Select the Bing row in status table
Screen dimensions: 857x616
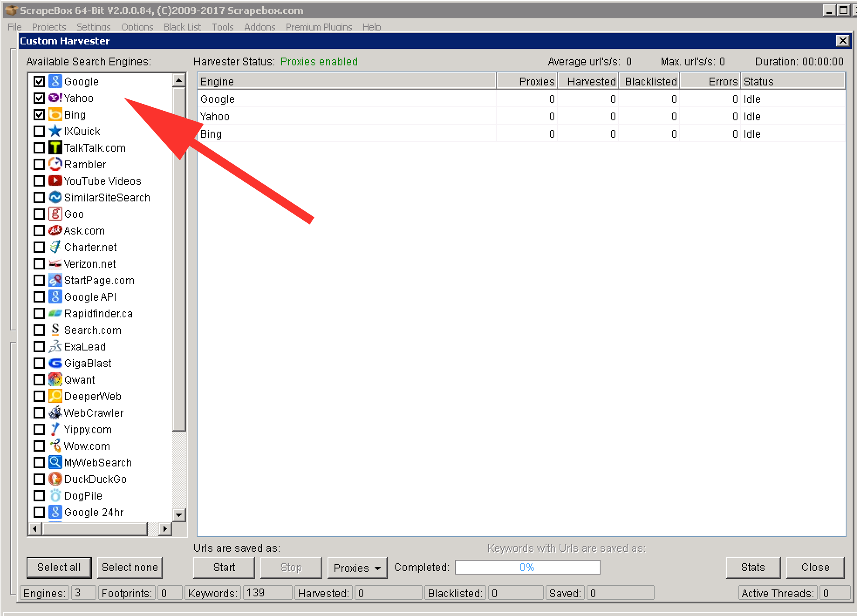pos(521,134)
